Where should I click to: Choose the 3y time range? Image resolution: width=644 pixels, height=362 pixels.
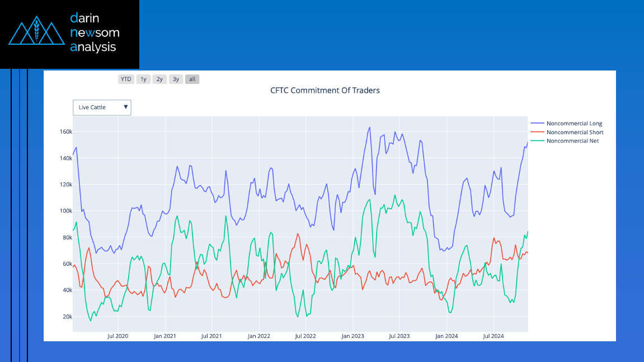(176, 79)
